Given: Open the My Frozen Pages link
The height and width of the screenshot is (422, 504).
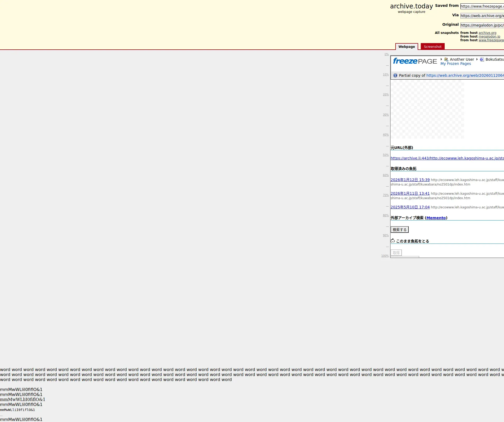Looking at the screenshot, I should tap(455, 64).
